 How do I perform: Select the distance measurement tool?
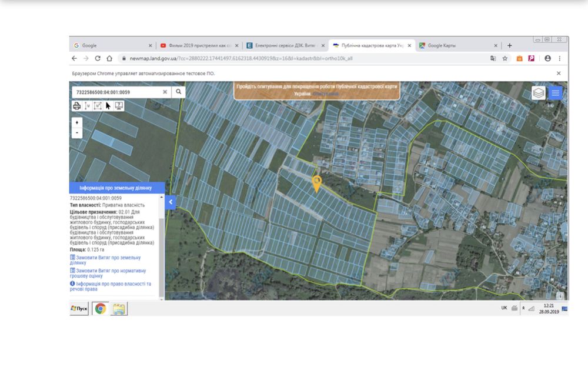[87, 106]
